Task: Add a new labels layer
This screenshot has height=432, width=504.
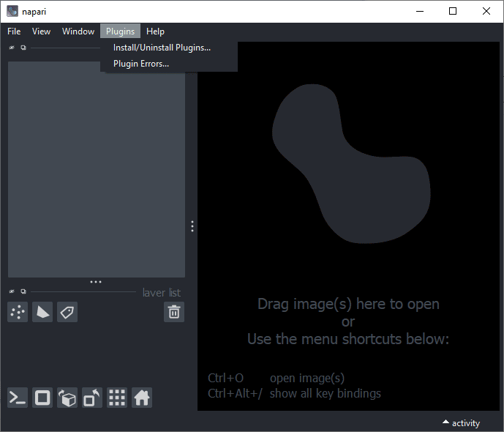Action: point(67,313)
